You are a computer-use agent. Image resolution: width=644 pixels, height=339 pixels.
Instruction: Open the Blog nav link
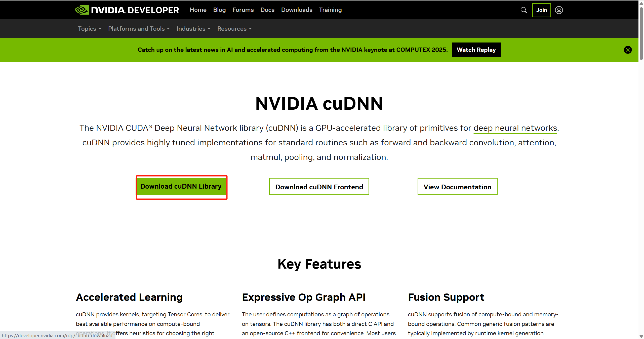[x=219, y=10]
